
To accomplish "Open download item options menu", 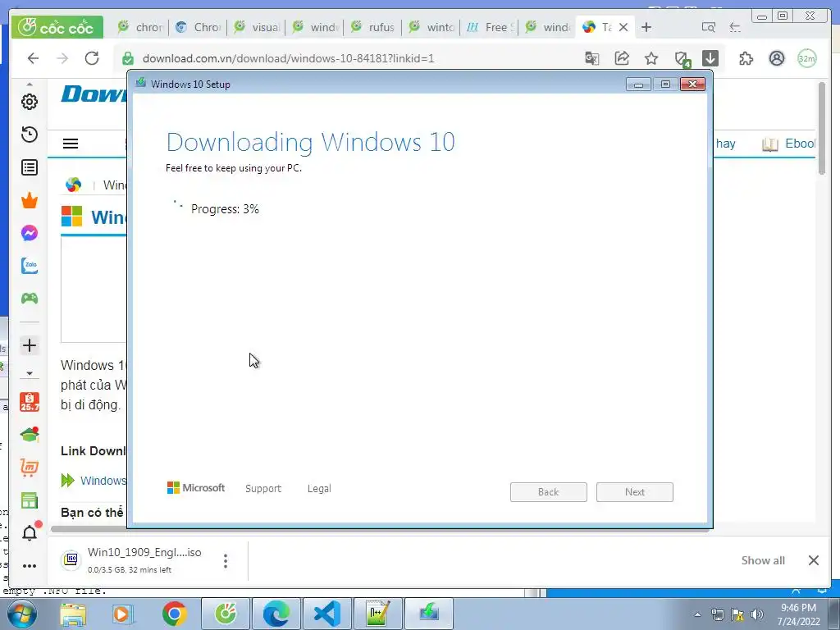I will 226,561.
